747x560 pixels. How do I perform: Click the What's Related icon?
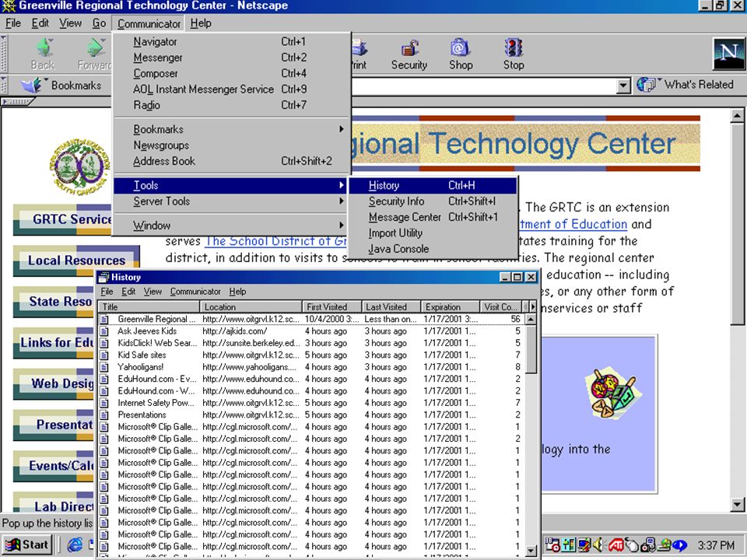[646, 85]
